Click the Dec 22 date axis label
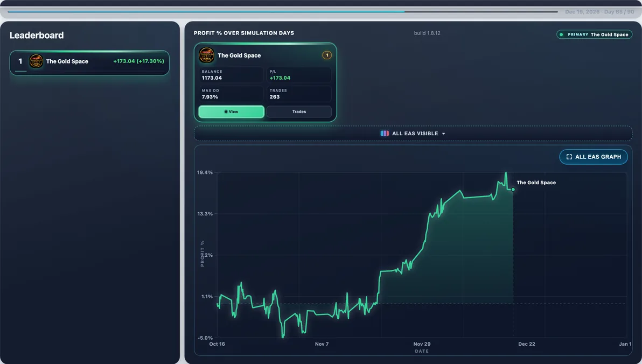The image size is (642, 364). [527, 344]
